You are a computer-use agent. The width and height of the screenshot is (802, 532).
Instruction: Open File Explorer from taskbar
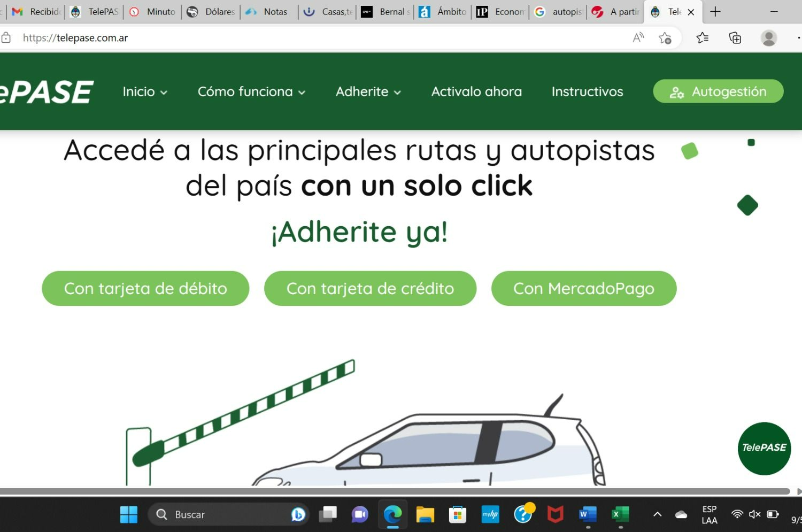tap(425, 514)
